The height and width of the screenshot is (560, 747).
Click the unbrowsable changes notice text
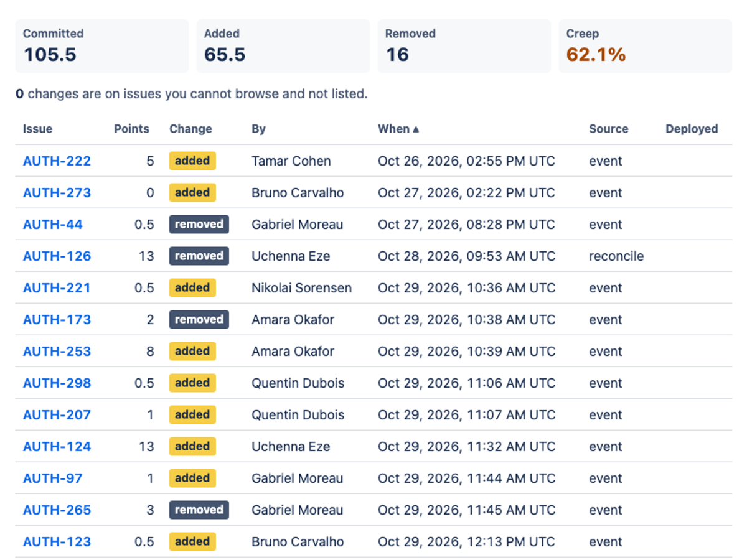pyautogui.click(x=192, y=95)
